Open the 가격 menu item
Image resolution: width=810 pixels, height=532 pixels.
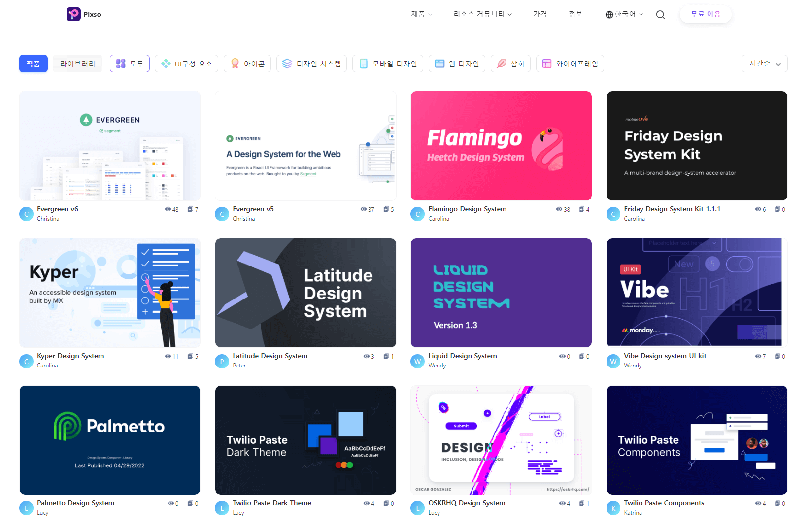click(x=540, y=14)
